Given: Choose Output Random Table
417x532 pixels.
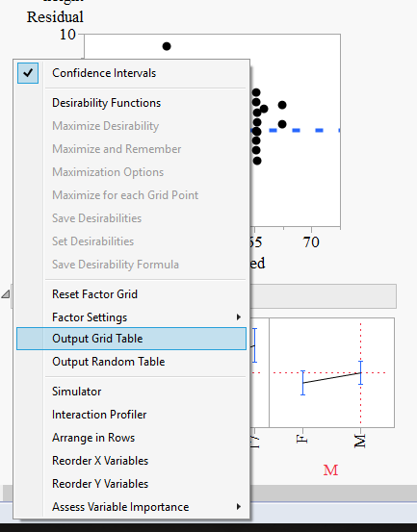Looking at the screenshot, I should [108, 362].
